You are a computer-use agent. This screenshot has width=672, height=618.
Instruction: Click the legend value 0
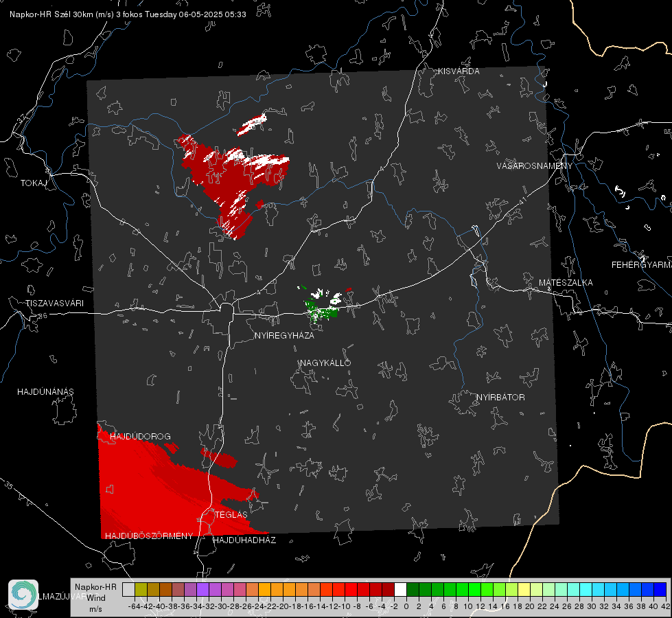pos(406,606)
